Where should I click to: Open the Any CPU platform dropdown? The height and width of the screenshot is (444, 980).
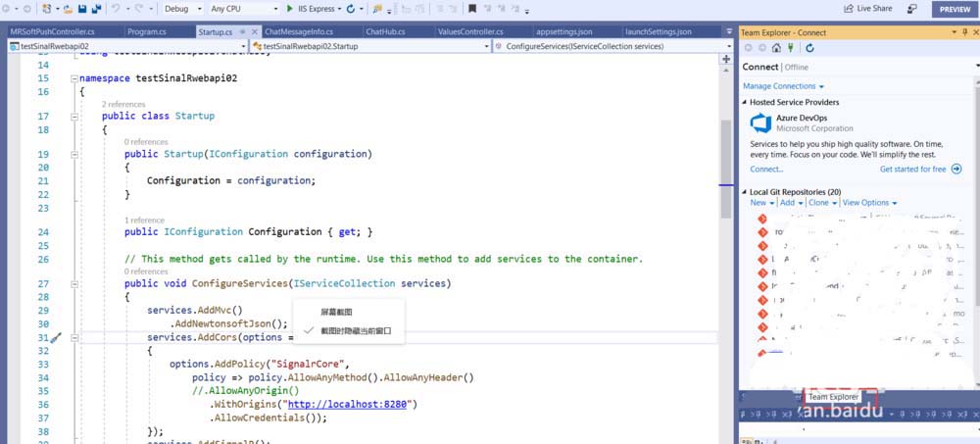(276, 9)
